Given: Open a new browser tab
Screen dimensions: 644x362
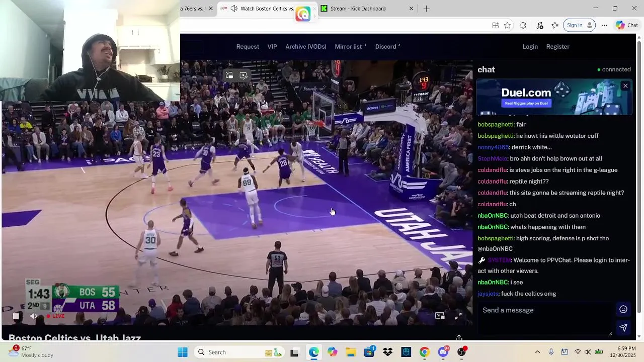Looking at the screenshot, I should [x=426, y=9].
